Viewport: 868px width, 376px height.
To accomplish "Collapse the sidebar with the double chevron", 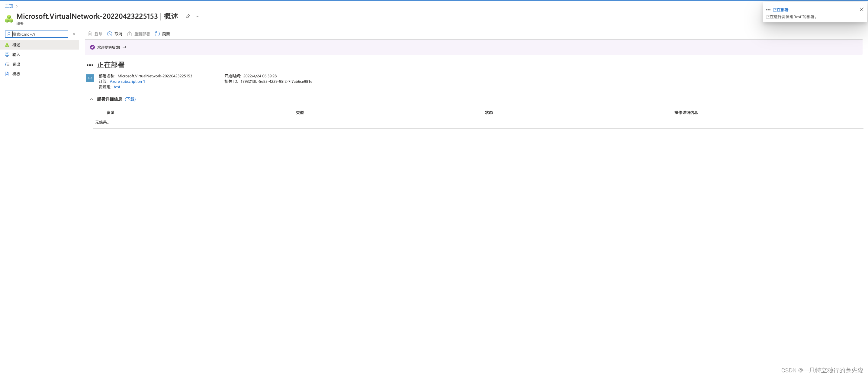I will 74,34.
